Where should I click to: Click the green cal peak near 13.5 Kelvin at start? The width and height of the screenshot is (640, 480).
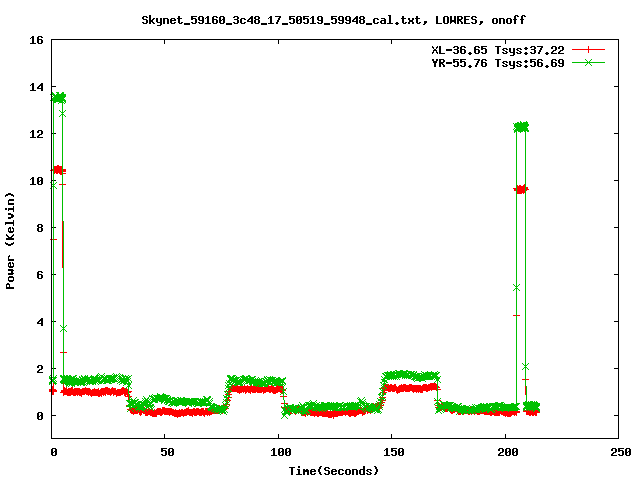click(58, 98)
